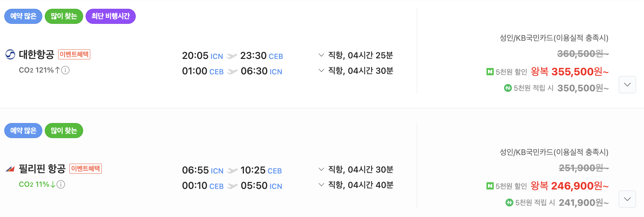
Task: Click 예약 많은 tag on Korean Air
Action: pyautogui.click(x=23, y=16)
